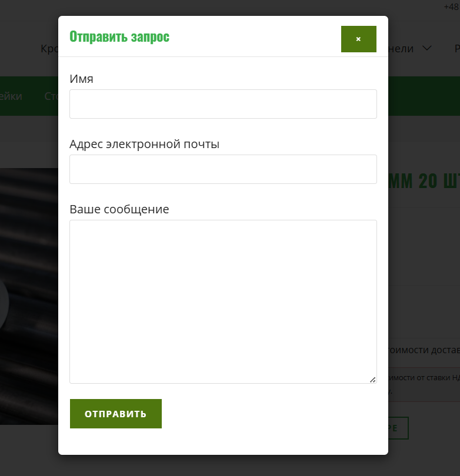Close the request dialog with the × button
This screenshot has width=460, height=476.
358,39
